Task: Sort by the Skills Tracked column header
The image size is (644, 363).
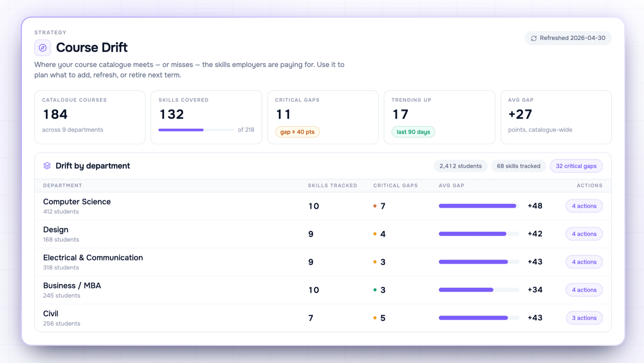Action: coord(332,186)
